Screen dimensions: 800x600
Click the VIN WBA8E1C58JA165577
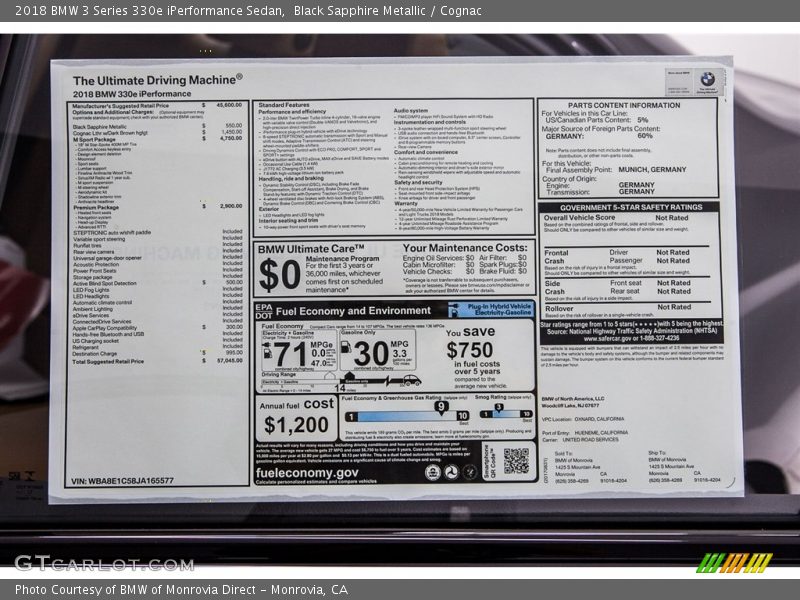coord(122,481)
